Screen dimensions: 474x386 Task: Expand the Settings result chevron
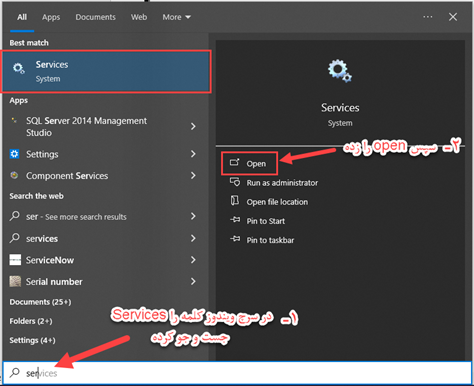point(193,154)
